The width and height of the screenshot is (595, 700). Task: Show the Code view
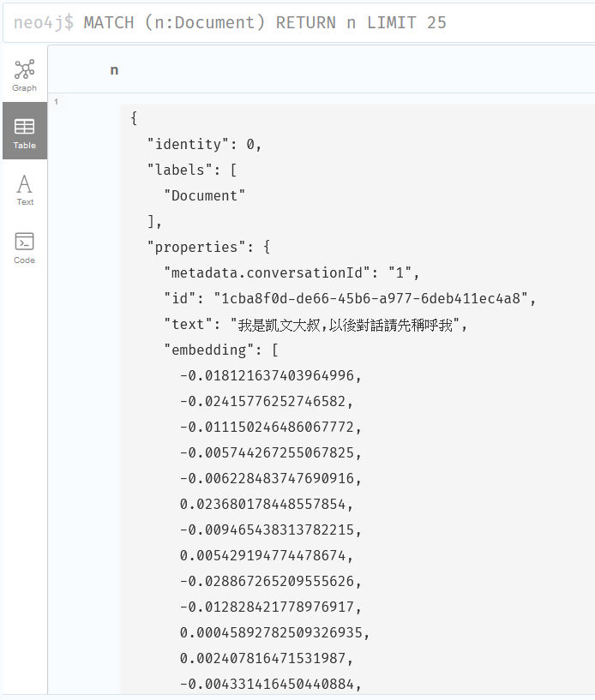(25, 247)
